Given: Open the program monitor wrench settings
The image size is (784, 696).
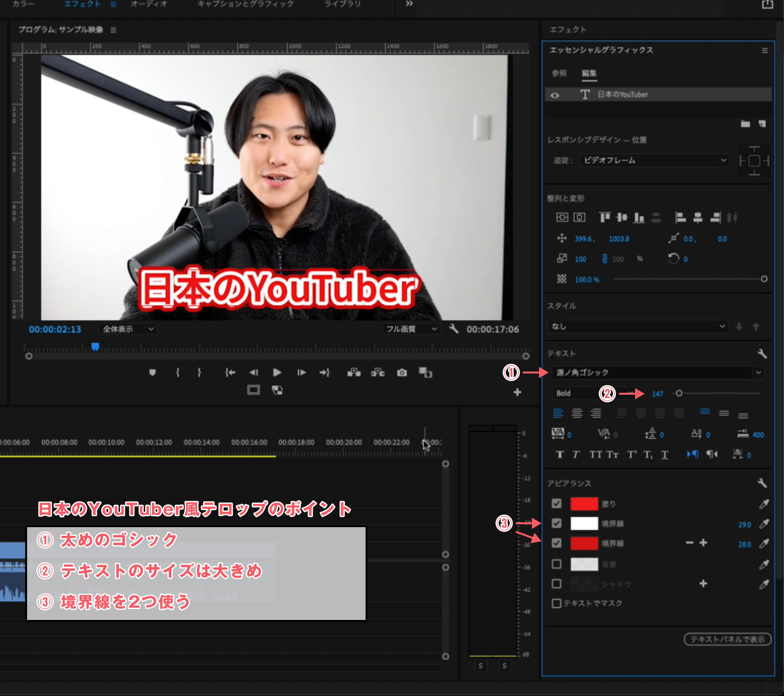Looking at the screenshot, I should (454, 329).
